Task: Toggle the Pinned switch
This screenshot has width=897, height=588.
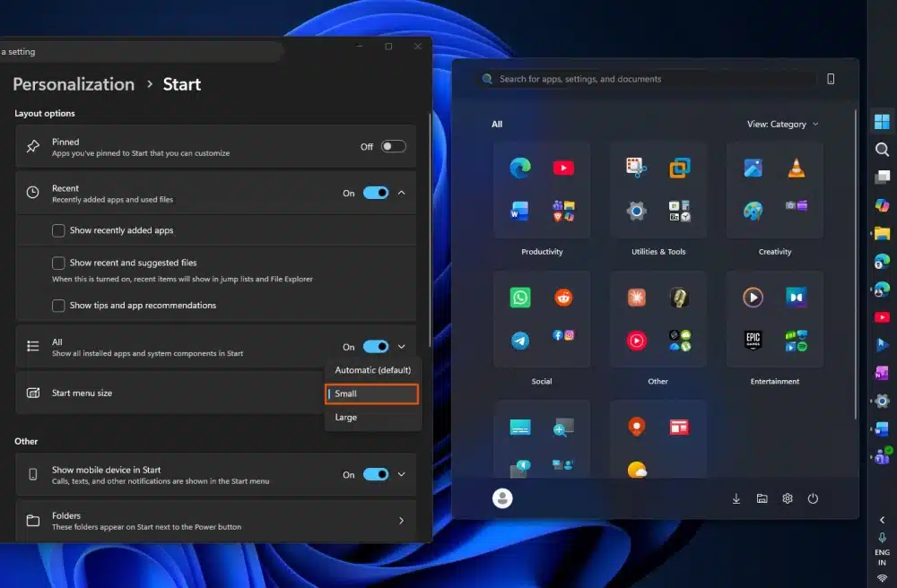Action: click(x=394, y=146)
